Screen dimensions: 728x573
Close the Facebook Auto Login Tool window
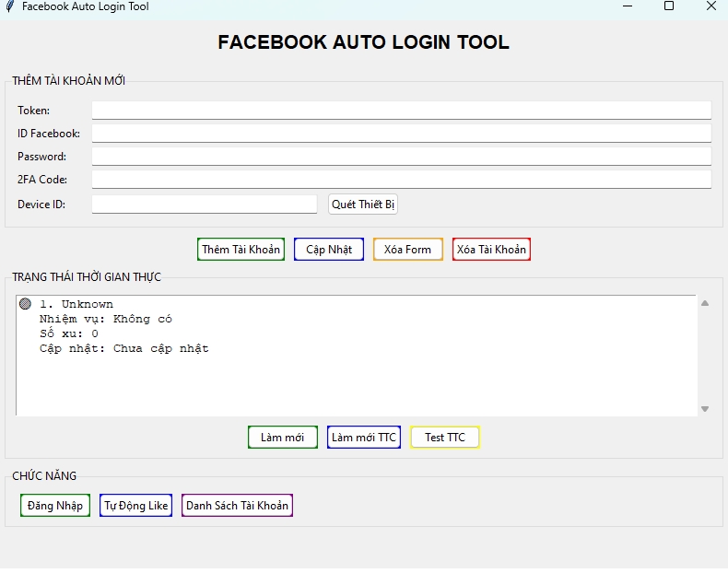pos(710,6)
